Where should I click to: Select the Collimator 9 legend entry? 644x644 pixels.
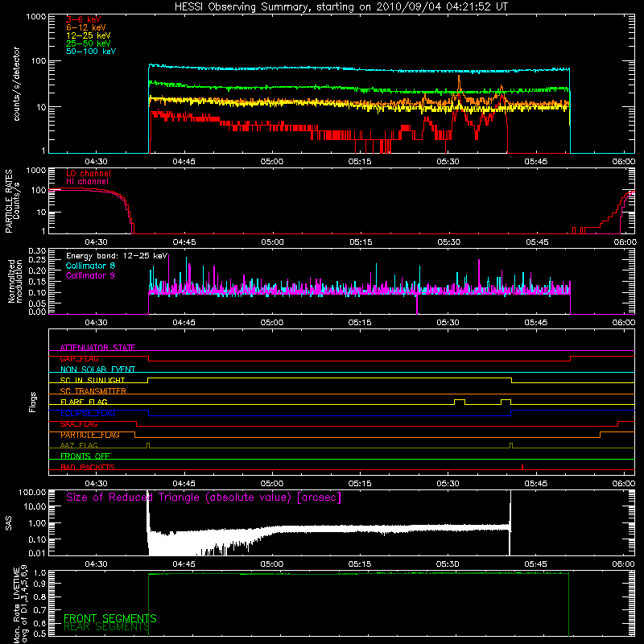(x=90, y=275)
